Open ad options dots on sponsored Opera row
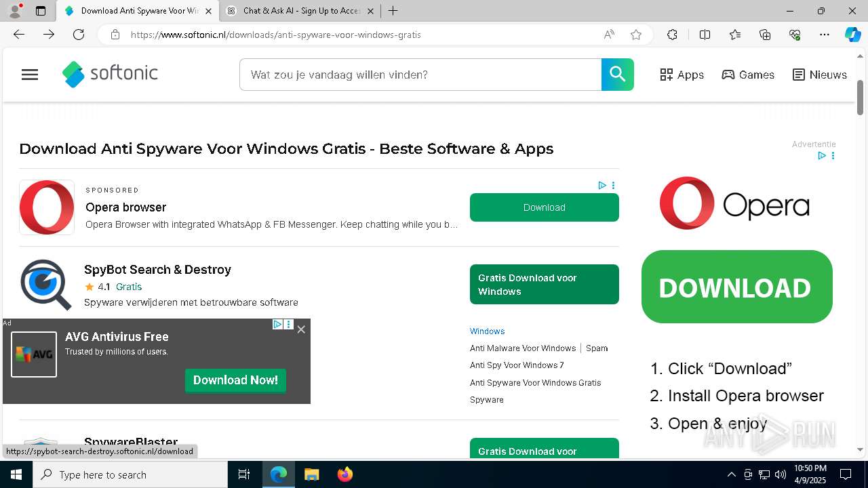Screen dimensions: 868x488 pos(613,185)
